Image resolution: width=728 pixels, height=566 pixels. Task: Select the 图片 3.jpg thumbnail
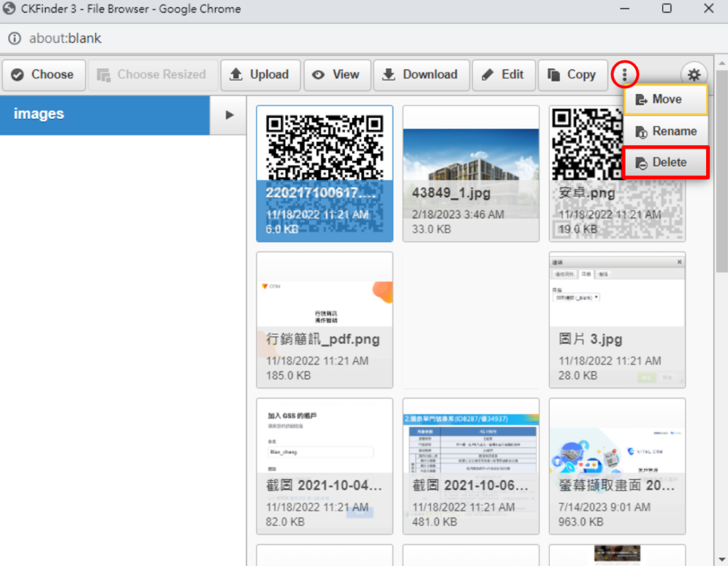617,319
